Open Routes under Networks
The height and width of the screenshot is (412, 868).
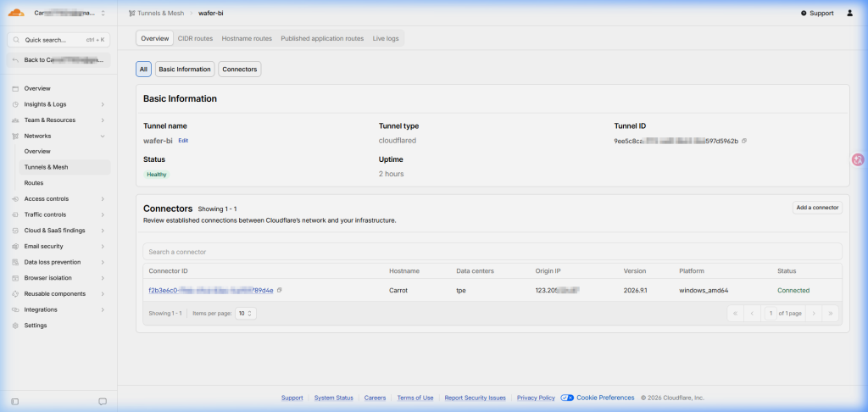(34, 183)
